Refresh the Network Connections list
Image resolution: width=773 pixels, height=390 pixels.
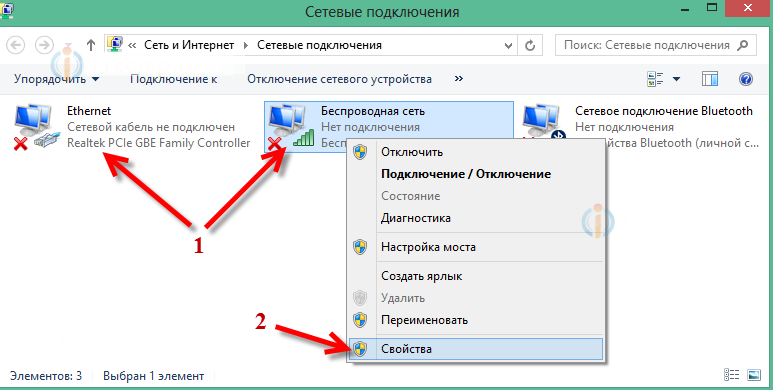tap(530, 45)
